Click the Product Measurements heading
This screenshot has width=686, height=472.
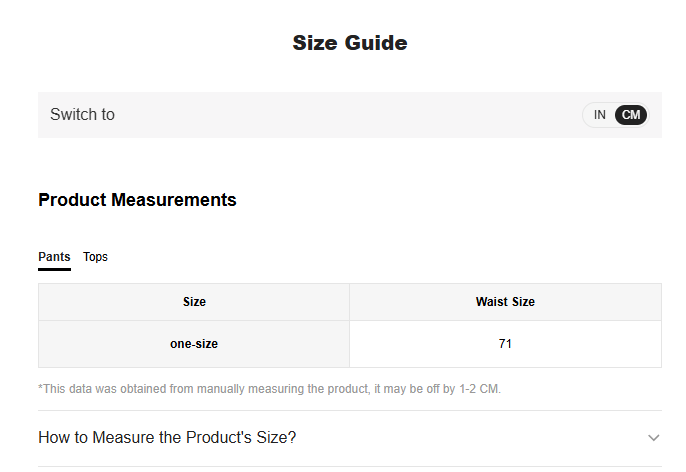click(137, 200)
